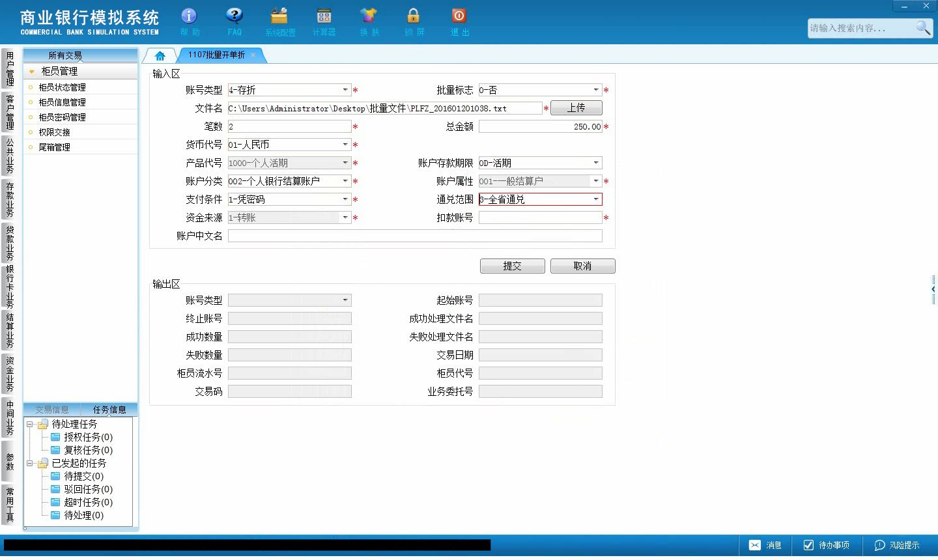Click the 退出 exit power icon
The height and width of the screenshot is (560, 938).
pos(459,21)
